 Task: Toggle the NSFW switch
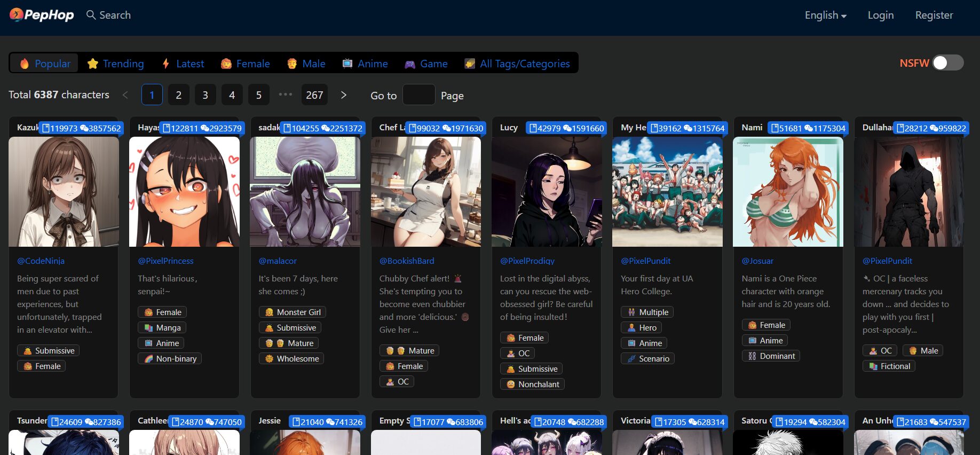[x=947, y=63]
